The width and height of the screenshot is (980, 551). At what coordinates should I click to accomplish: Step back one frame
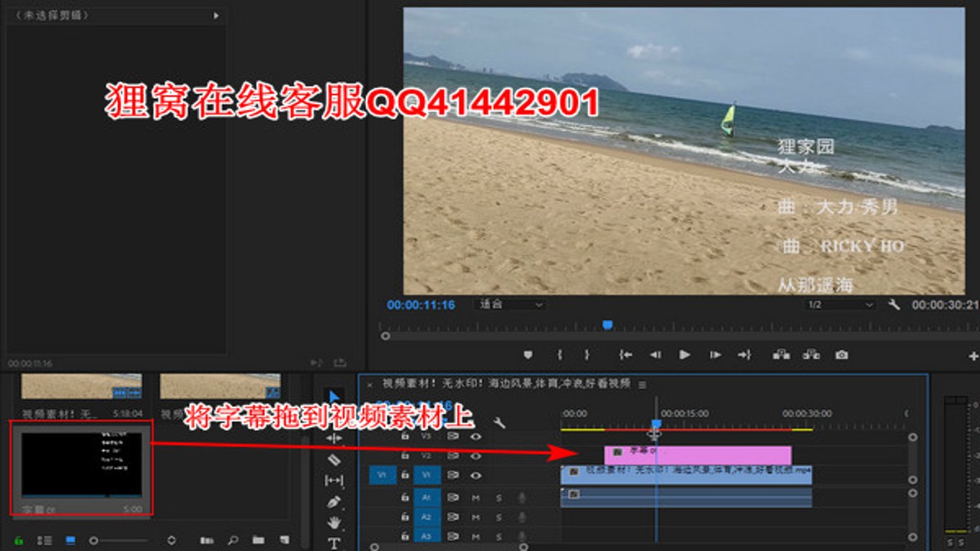point(655,355)
